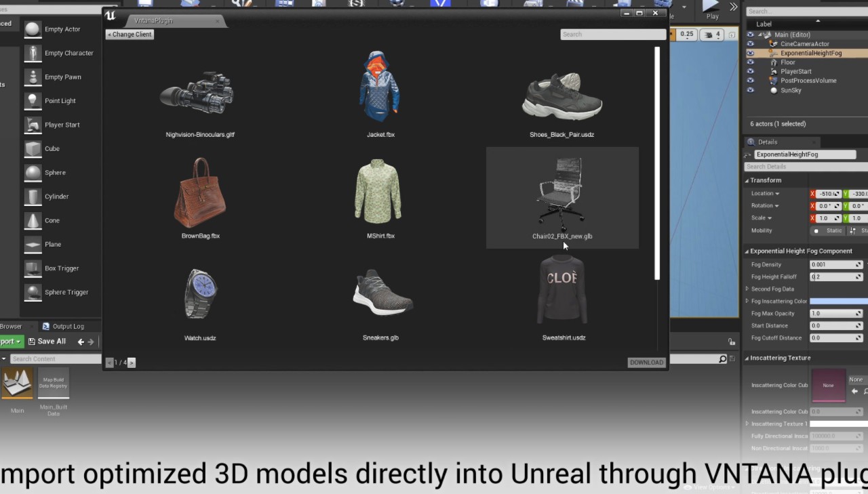Hide the CineCameraActor with eye icon
The width and height of the screenshot is (868, 494).
pos(750,44)
